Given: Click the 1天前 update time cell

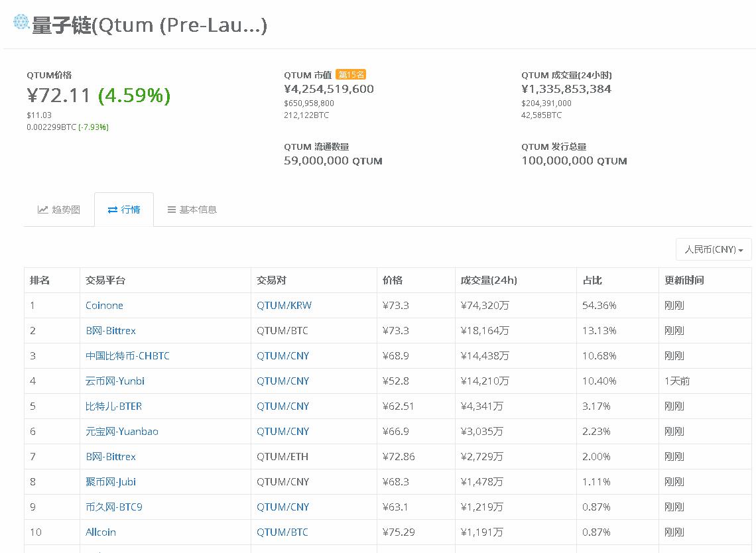Looking at the screenshot, I should pos(677,381).
